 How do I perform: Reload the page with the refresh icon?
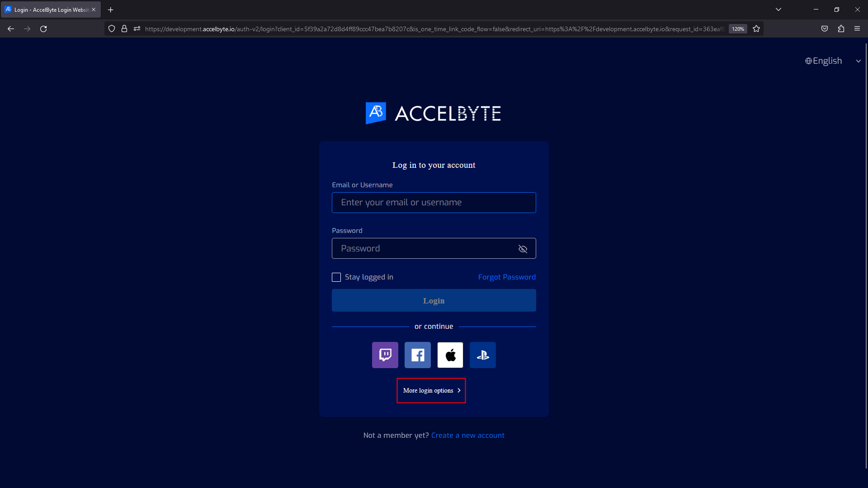[x=43, y=29]
